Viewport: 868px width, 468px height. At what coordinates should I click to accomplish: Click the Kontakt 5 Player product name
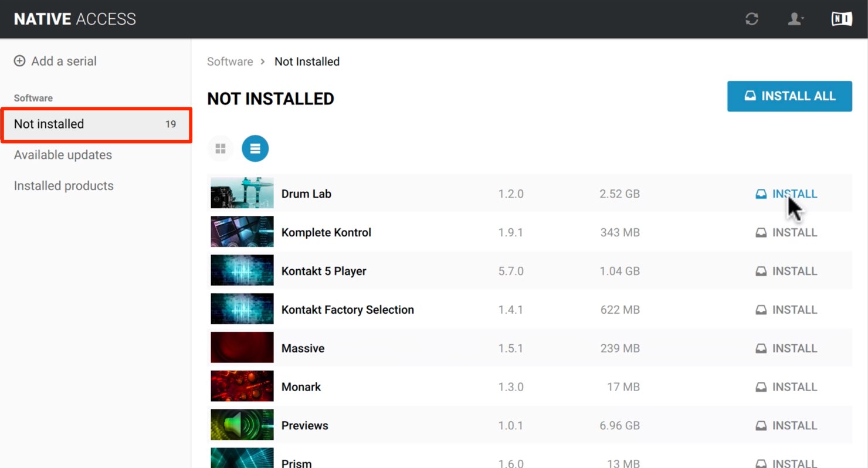point(324,272)
